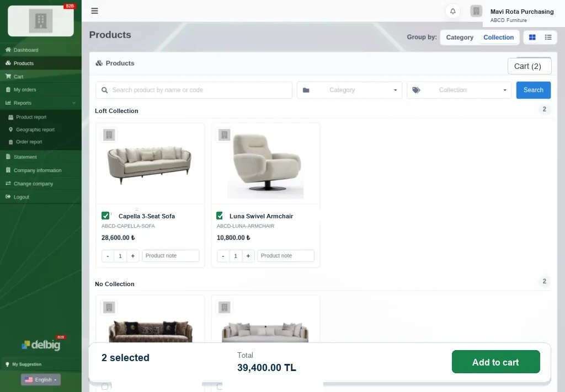Viewport: 565px width, 392px height.
Task: Click the green Add to cart button
Action: tap(496, 362)
